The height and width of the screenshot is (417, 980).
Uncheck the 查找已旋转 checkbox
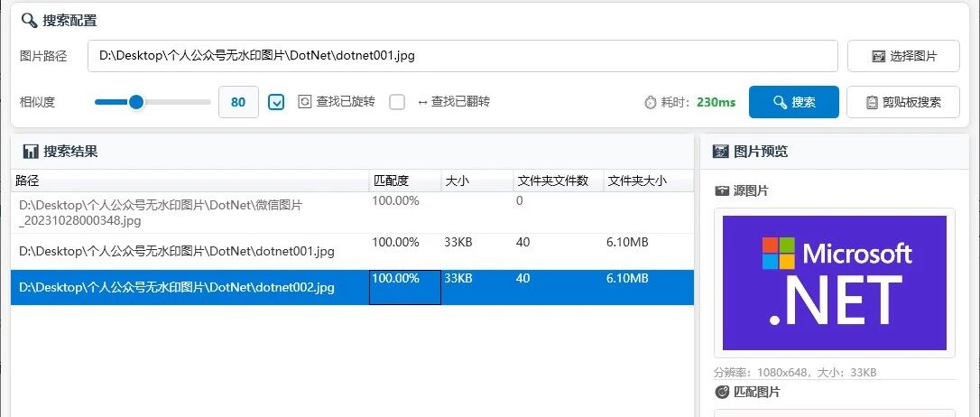coord(276,102)
